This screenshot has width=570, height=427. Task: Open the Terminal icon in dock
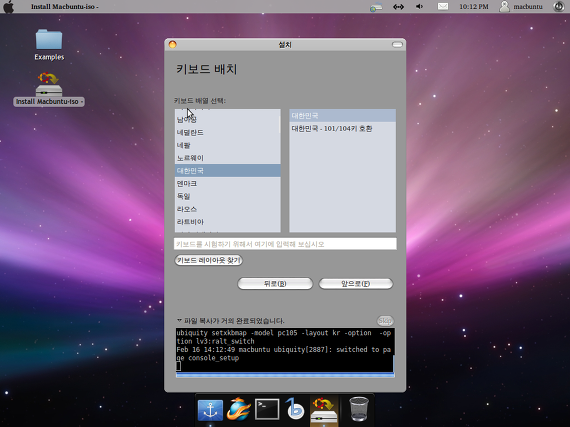tap(267, 409)
